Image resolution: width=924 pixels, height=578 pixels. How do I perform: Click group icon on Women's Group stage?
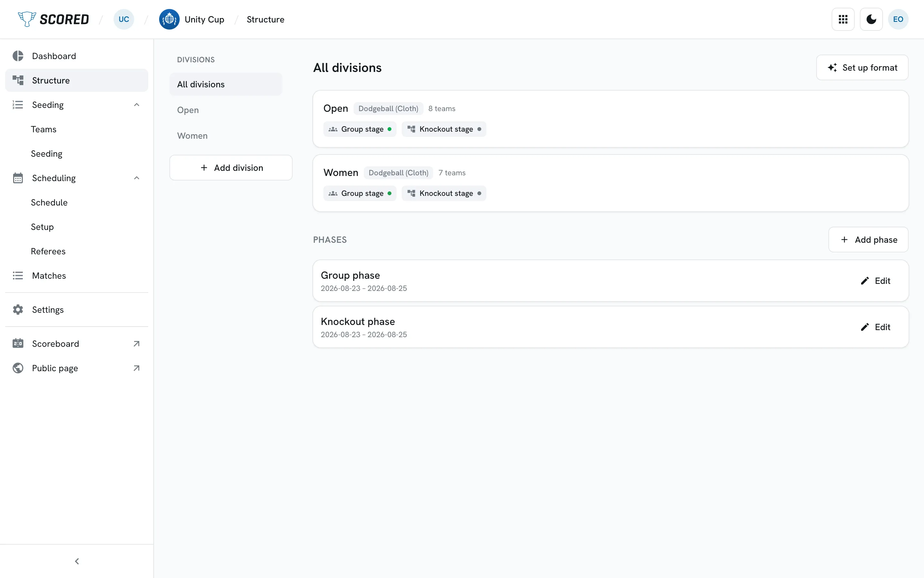[333, 193]
